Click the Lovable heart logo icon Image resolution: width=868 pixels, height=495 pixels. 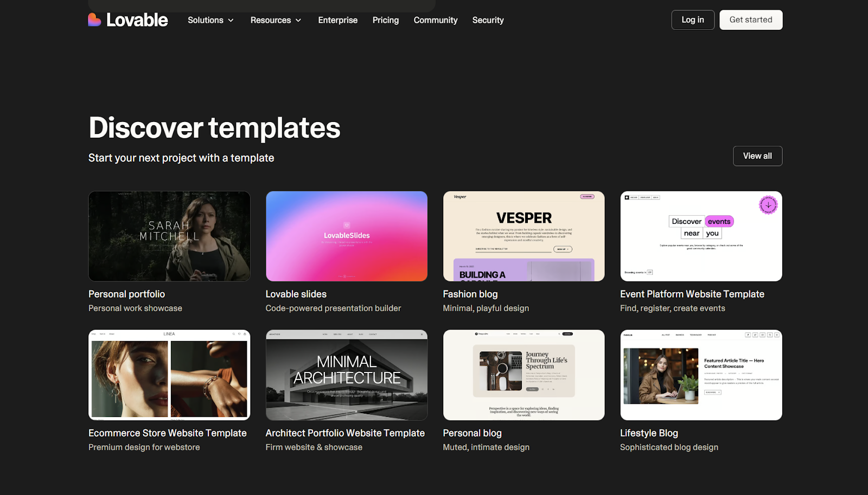pos(94,20)
